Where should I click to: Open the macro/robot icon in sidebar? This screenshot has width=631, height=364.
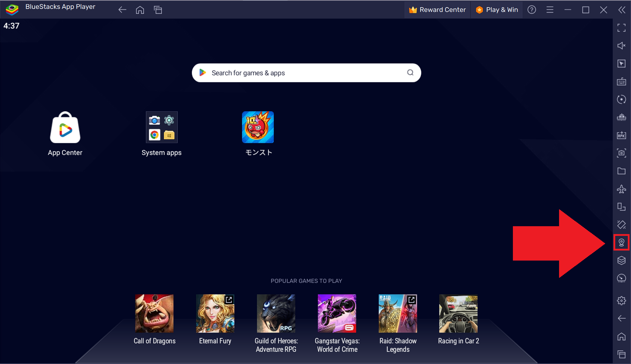(x=622, y=117)
